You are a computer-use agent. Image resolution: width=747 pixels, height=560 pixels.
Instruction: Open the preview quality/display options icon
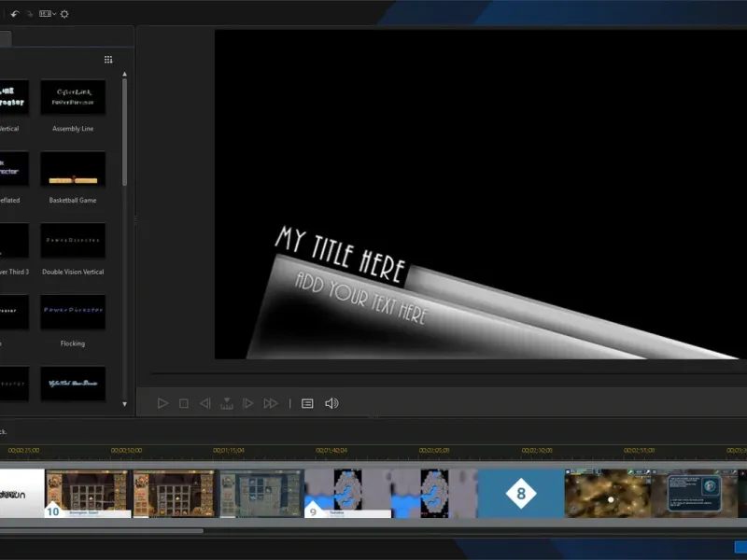pyautogui.click(x=307, y=403)
